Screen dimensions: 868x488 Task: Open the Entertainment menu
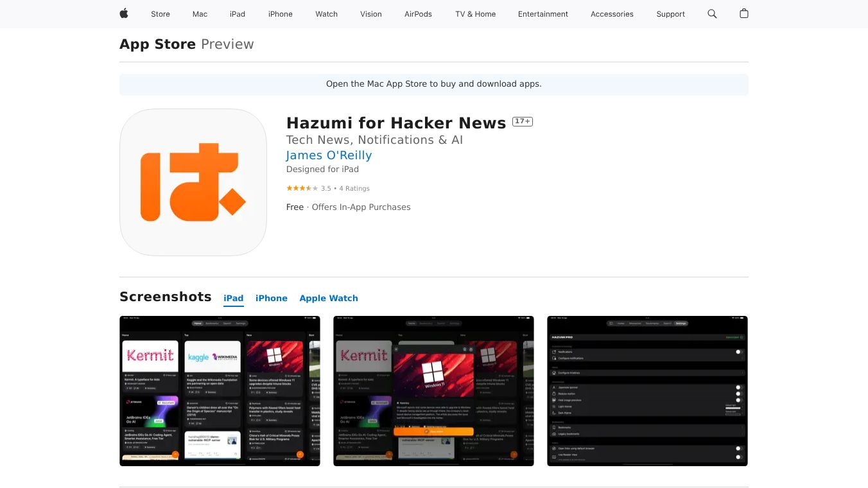click(543, 14)
